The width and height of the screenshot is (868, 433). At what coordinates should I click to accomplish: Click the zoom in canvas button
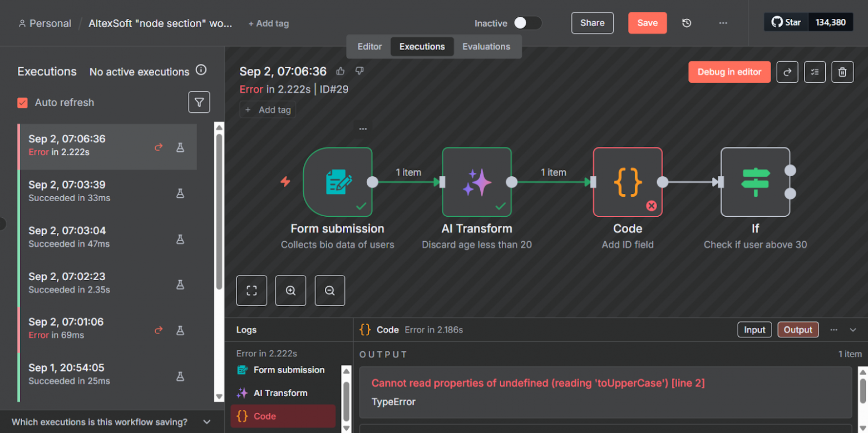pyautogui.click(x=290, y=291)
